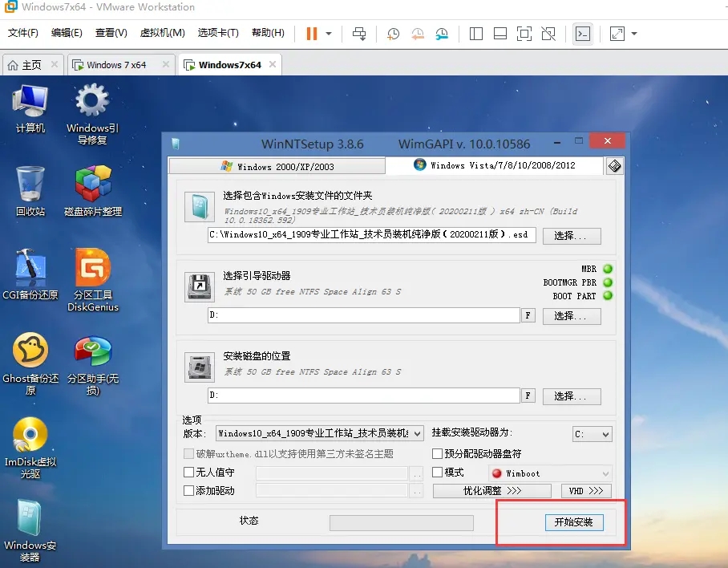Toggle VMware library sidebar view icon
The image size is (728, 568).
tap(476, 34)
